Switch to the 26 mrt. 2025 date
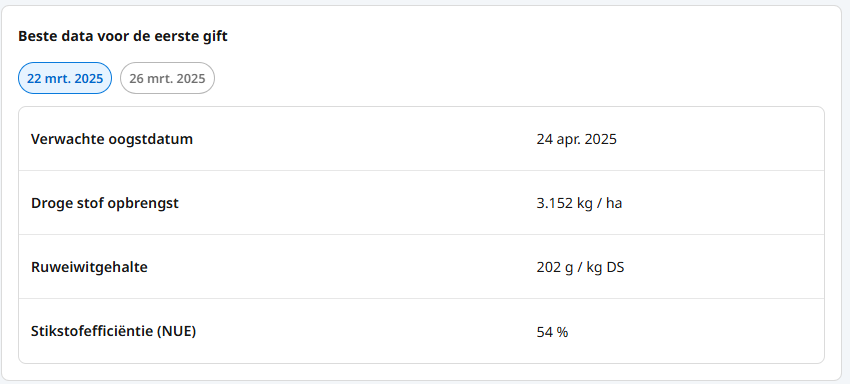The image size is (850, 384). point(168,78)
